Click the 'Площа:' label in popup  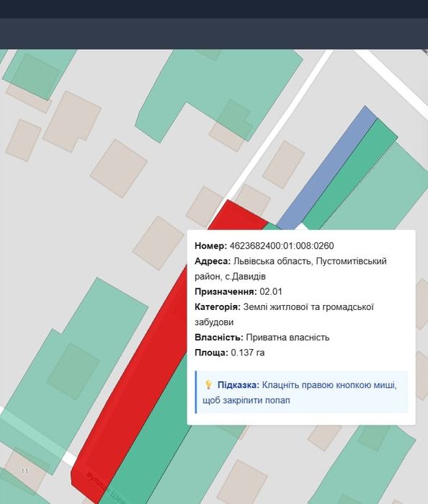211,353
